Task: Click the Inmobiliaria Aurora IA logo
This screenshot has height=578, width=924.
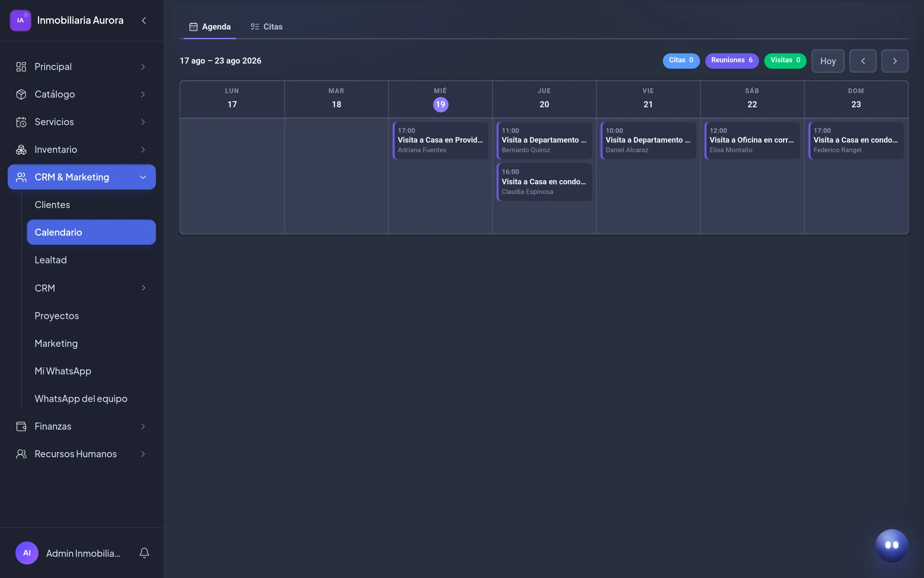Action: coord(20,20)
